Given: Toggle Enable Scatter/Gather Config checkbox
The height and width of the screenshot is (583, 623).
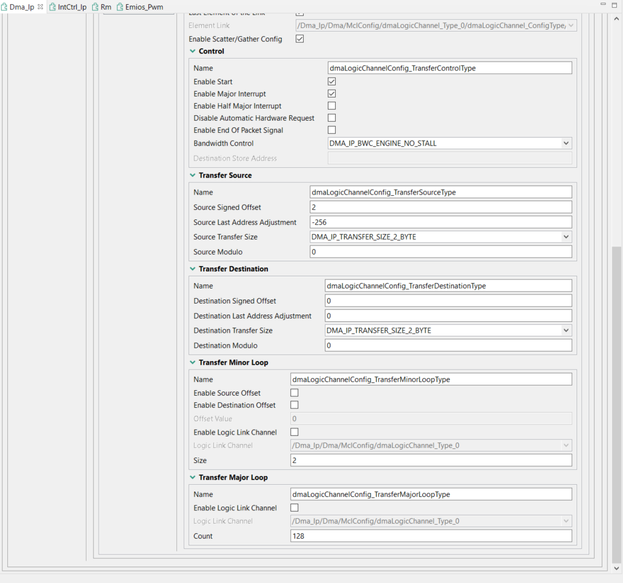Looking at the screenshot, I should click(300, 39).
